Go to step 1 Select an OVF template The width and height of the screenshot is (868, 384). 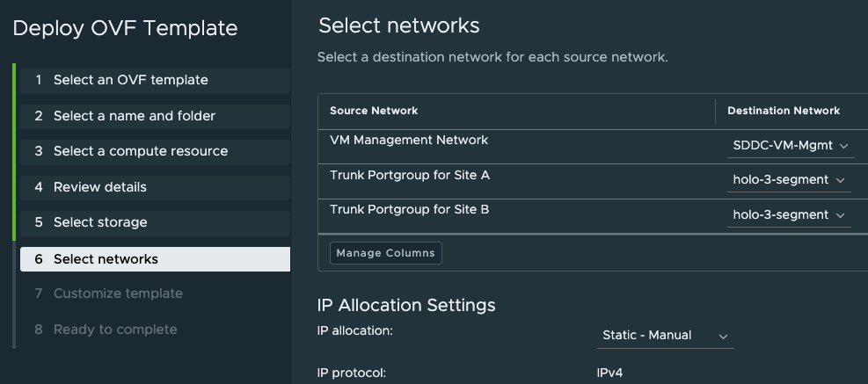tap(130, 80)
